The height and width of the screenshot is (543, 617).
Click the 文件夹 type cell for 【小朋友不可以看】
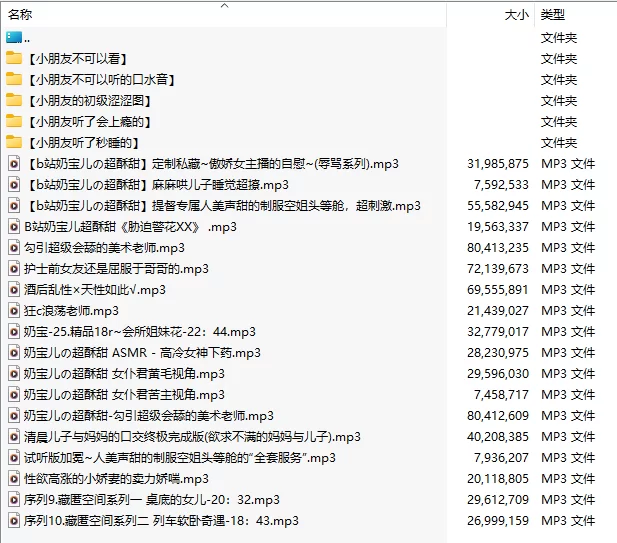point(559,59)
